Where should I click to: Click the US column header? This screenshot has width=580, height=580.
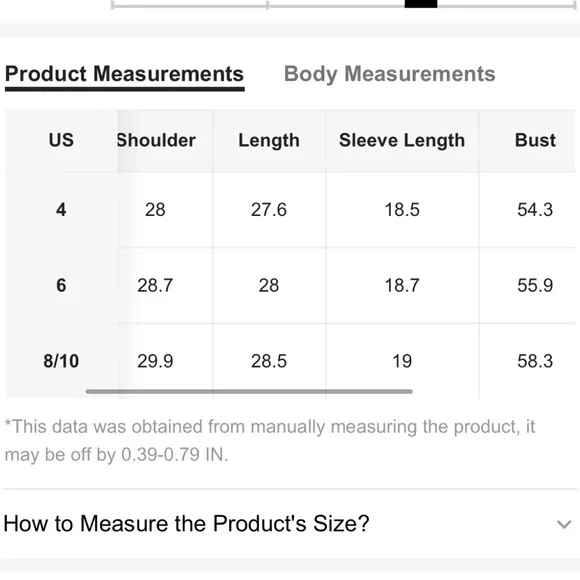click(61, 140)
